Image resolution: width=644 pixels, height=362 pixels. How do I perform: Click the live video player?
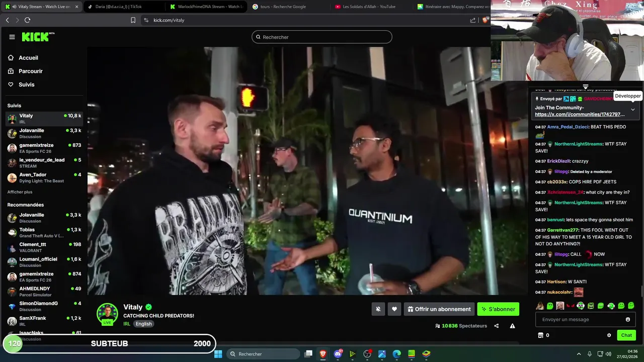[307, 171]
